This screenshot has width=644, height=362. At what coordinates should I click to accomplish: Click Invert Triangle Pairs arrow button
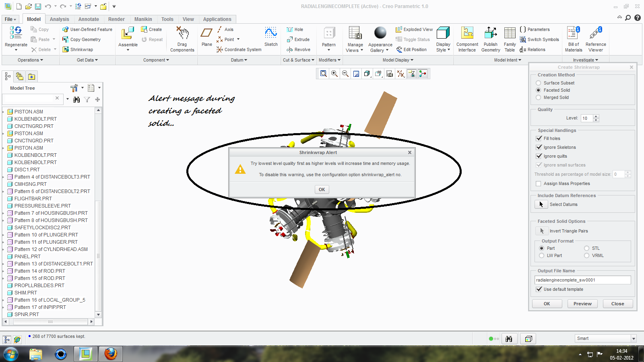point(541,231)
